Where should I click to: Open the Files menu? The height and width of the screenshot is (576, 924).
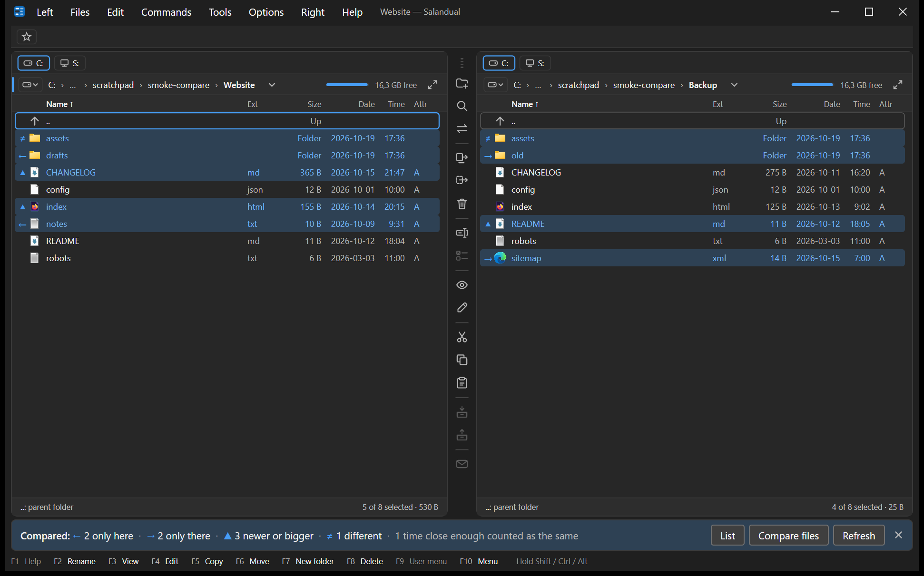click(x=80, y=12)
